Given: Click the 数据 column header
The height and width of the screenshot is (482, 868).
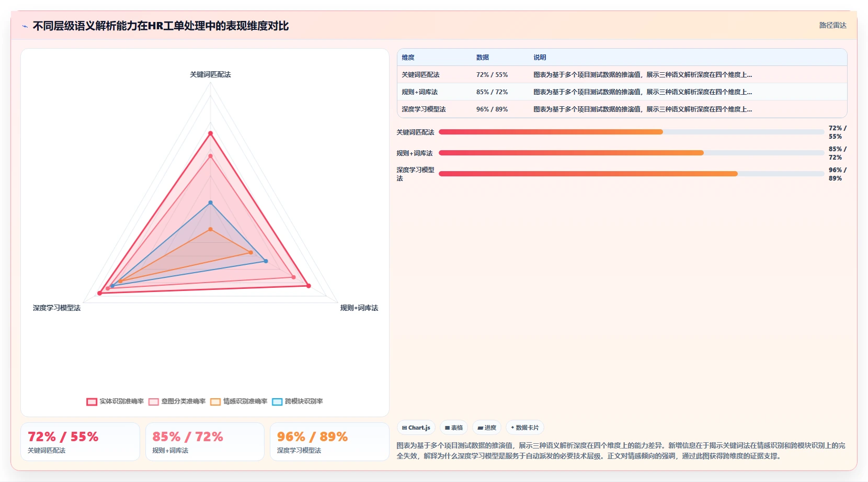Looking at the screenshot, I should [x=482, y=58].
